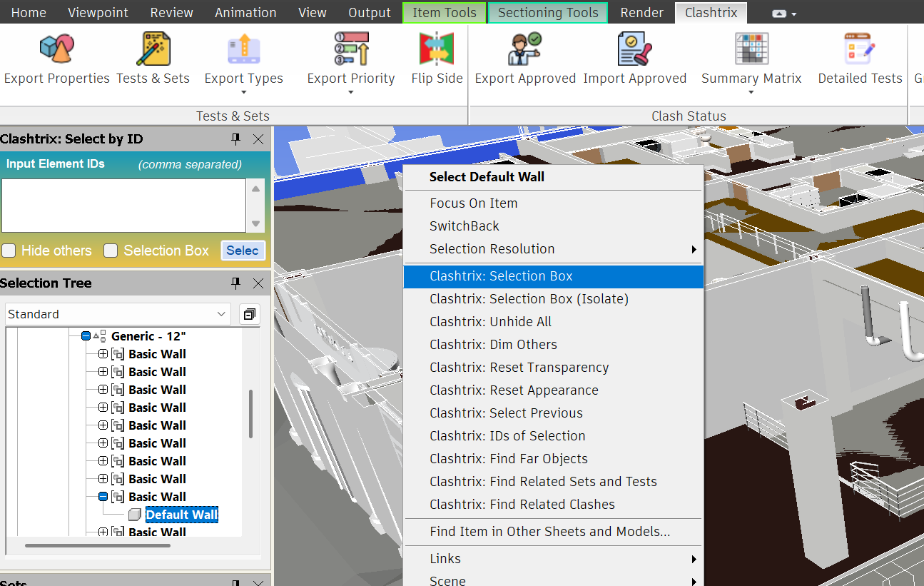Viewport: 924px width, 586px height.
Task: Choose Clashtrix: Selection Box menu entry
Action: 554,276
